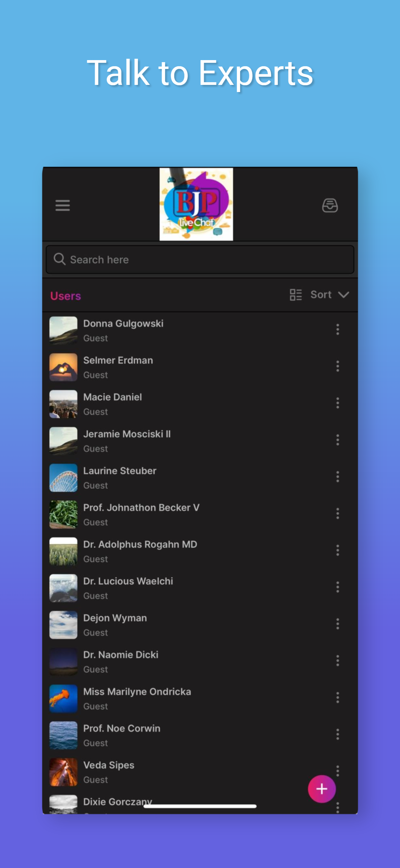Select the Users section heading
This screenshot has height=868, width=400.
coord(65,296)
